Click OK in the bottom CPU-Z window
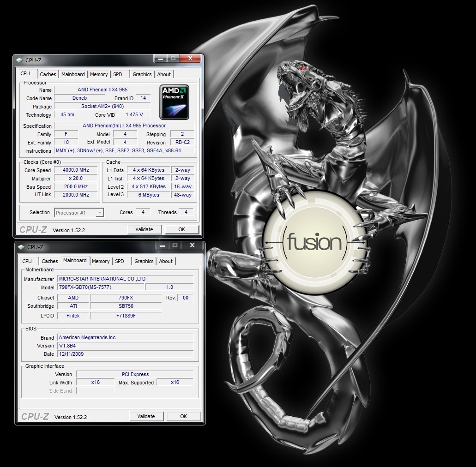This screenshot has width=476, height=467. click(183, 416)
